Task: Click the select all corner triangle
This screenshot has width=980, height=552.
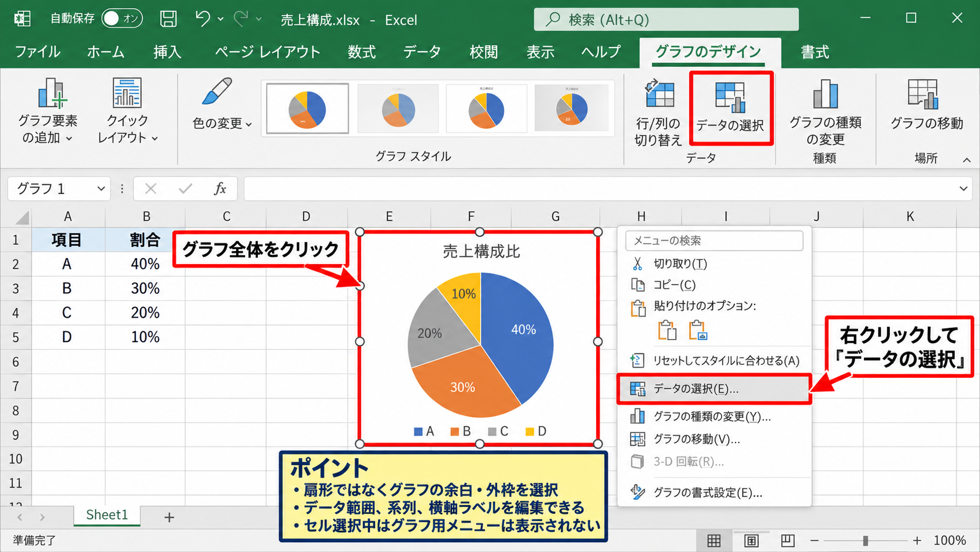Action: [x=22, y=218]
